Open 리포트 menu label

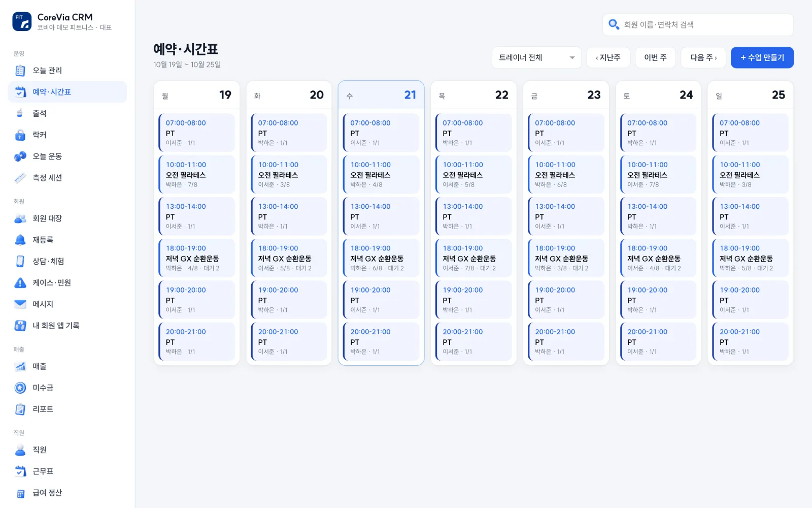pos(43,409)
